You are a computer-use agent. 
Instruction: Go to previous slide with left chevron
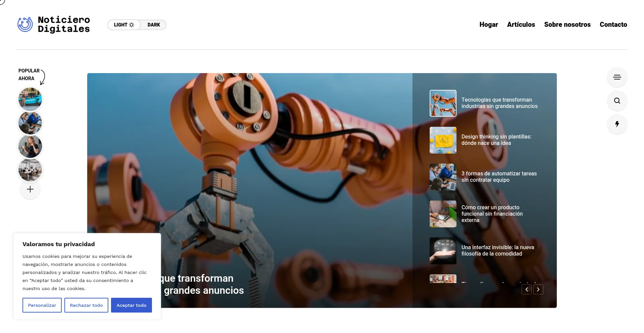[527, 289]
